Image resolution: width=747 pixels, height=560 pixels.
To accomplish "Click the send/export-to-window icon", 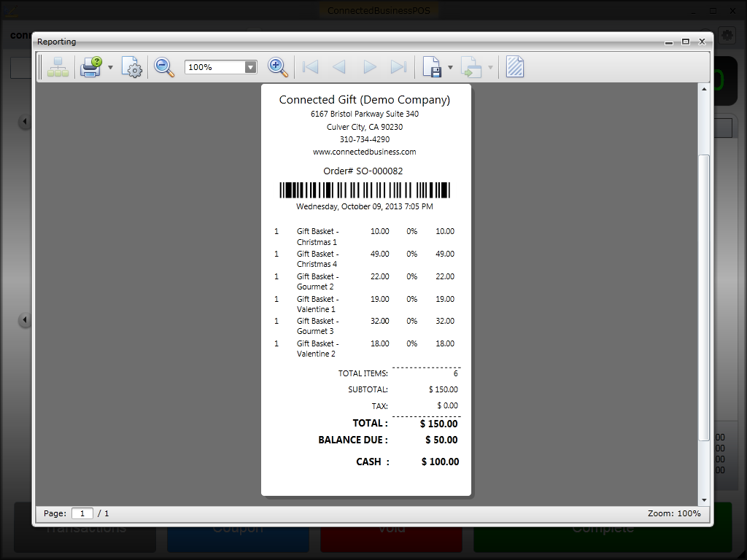I will [471, 68].
